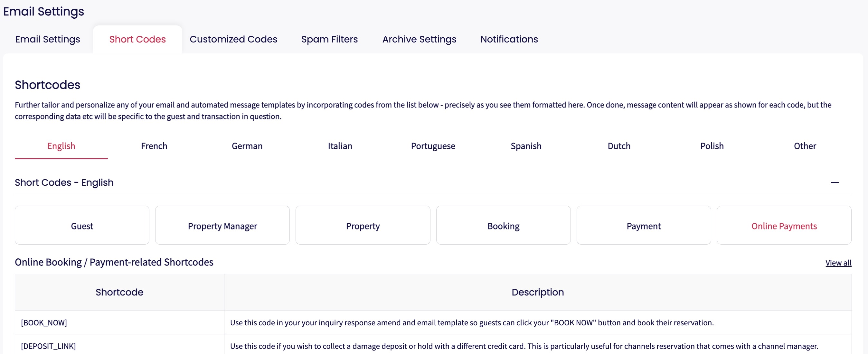
Task: Open the Email Settings tab
Action: coord(48,39)
